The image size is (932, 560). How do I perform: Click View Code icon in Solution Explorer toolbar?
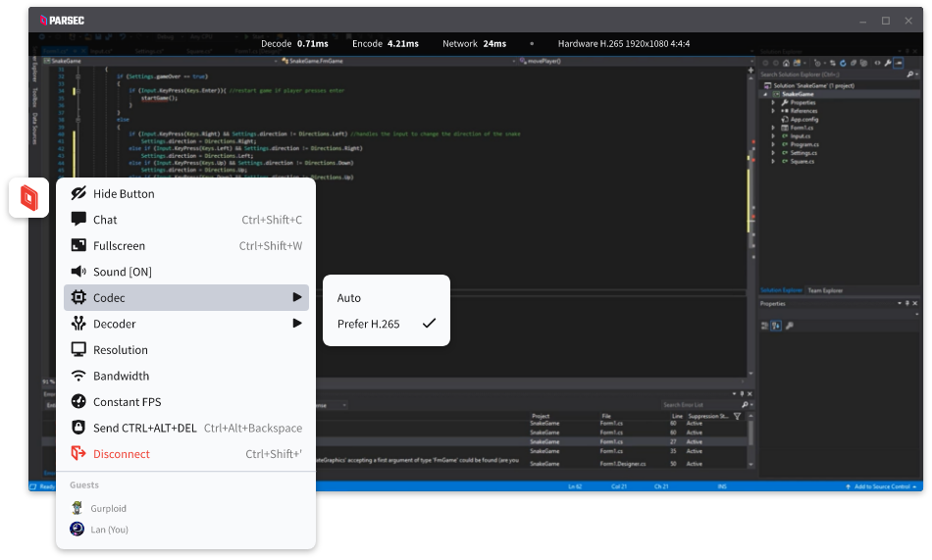click(877, 63)
